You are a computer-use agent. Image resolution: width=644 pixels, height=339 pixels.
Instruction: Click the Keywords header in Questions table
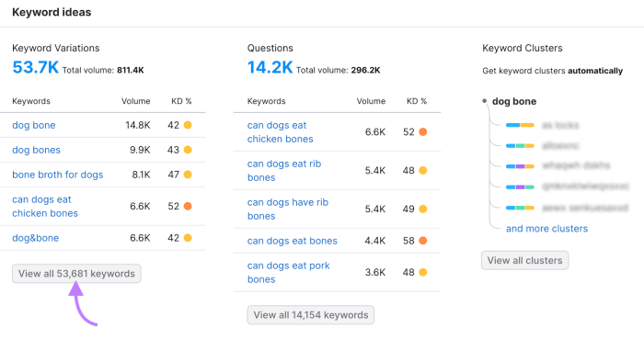pyautogui.click(x=266, y=101)
